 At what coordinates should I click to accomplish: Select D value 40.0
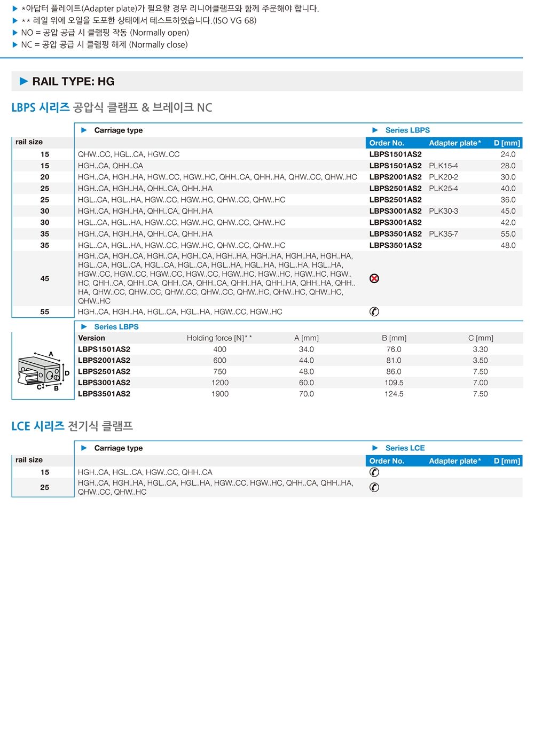tap(508, 189)
